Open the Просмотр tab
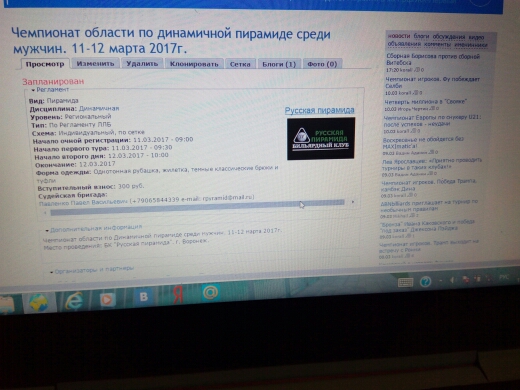The width and height of the screenshot is (520, 390). 45,64
